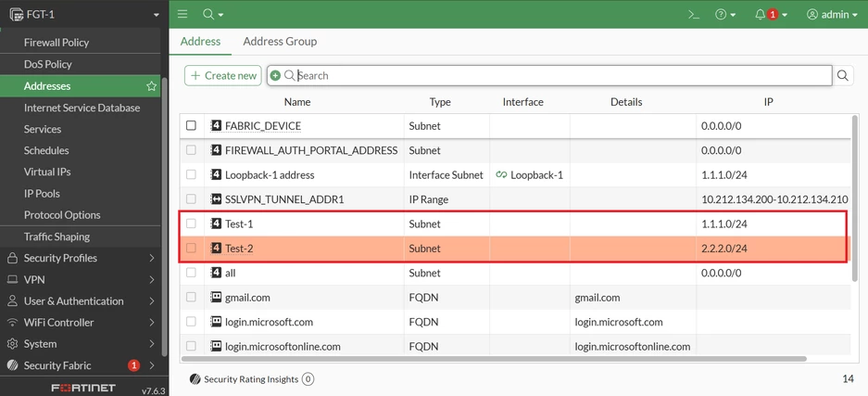Image resolution: width=868 pixels, height=396 pixels.
Task: Open the FGT-1 device dropdown
Action: [x=84, y=15]
